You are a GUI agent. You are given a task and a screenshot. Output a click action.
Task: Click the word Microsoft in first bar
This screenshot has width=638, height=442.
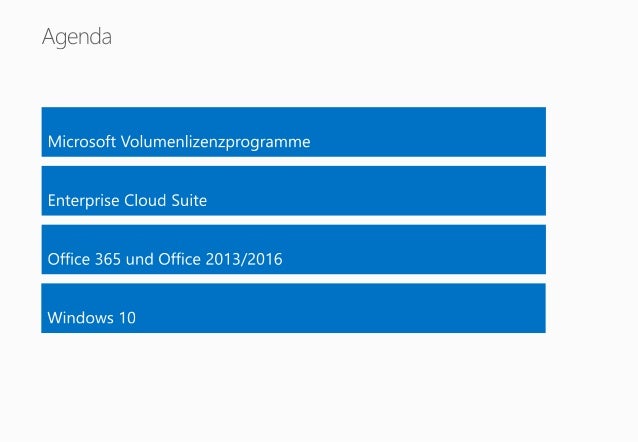click(82, 142)
